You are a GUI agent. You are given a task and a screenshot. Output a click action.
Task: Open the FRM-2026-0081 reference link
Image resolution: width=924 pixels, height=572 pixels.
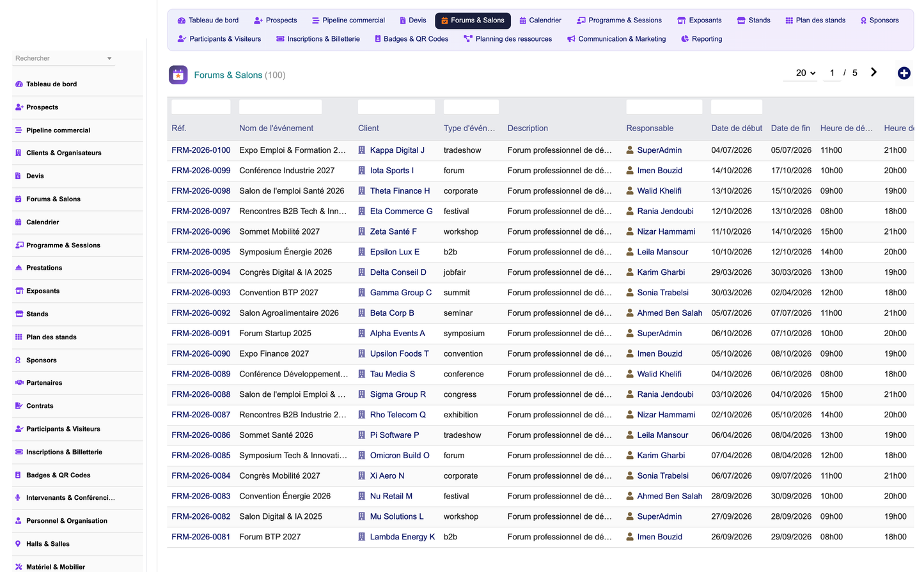201,537
